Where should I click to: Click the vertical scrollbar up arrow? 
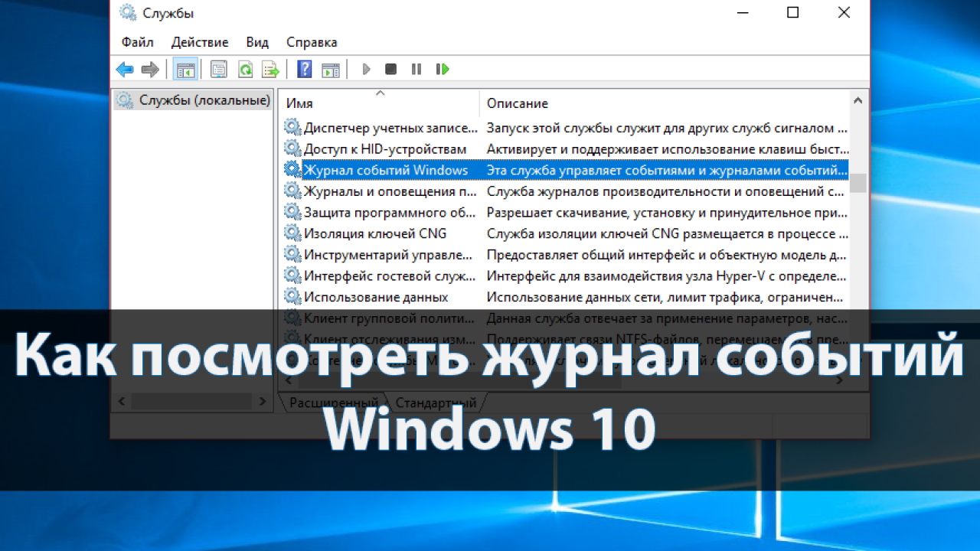pos(858,100)
